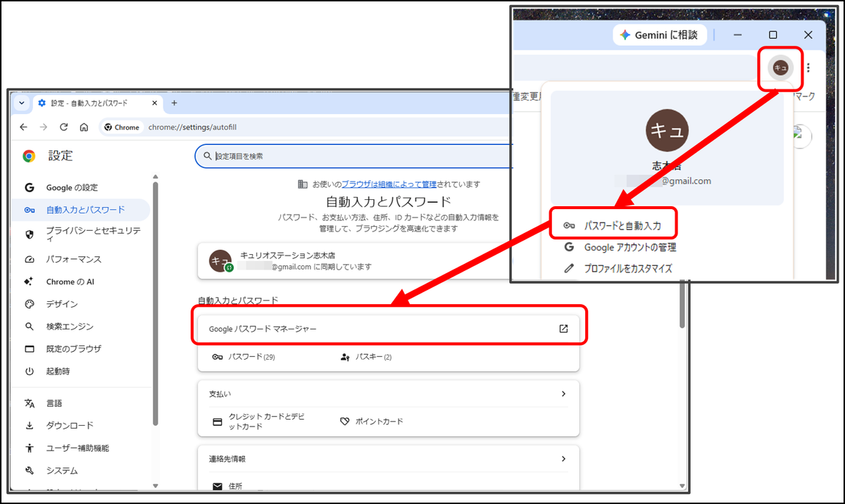
Task: Open システム settings section
Action: click(62, 470)
